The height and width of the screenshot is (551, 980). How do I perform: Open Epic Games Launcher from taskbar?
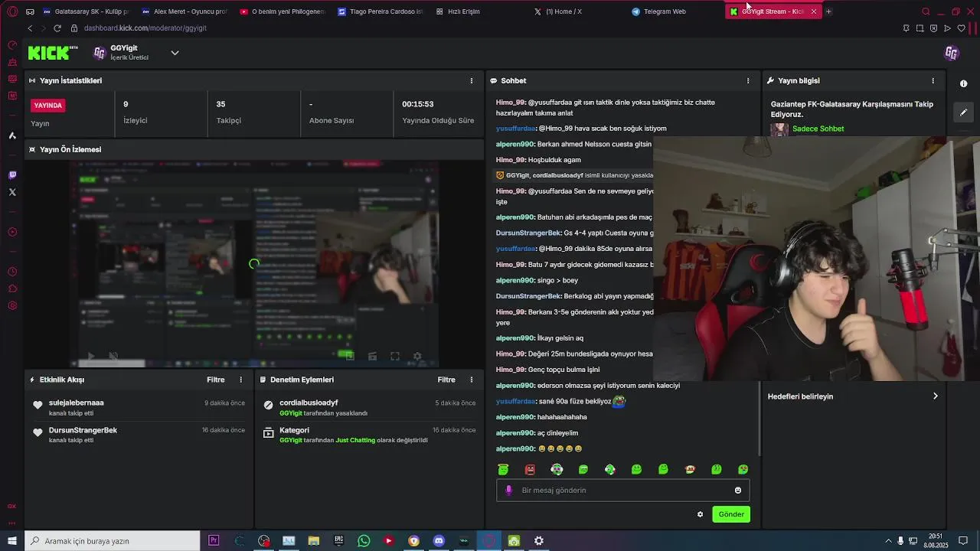338,541
